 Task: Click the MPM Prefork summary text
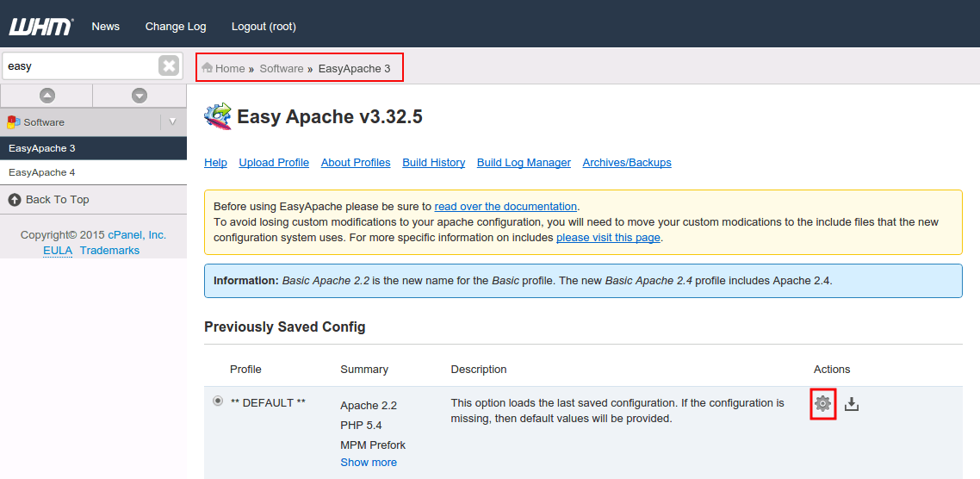click(373, 445)
